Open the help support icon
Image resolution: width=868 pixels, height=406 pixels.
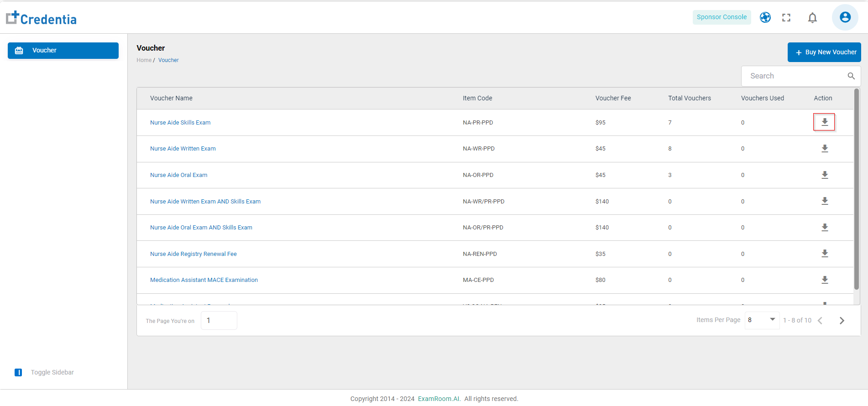(765, 17)
